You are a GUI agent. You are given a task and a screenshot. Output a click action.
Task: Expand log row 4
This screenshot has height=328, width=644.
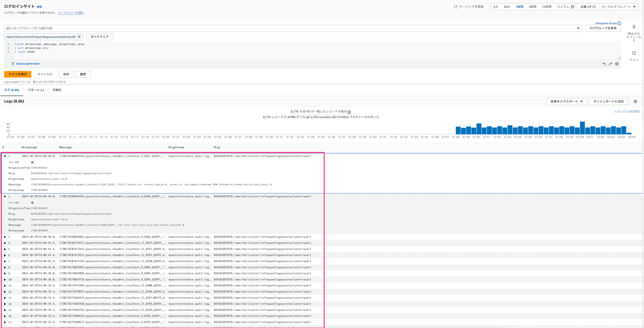pos(5,243)
